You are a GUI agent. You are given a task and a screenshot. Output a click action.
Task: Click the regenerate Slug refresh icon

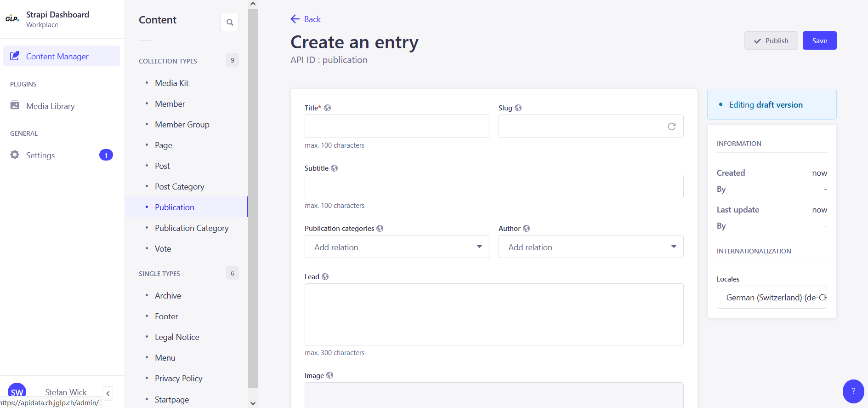tap(671, 126)
